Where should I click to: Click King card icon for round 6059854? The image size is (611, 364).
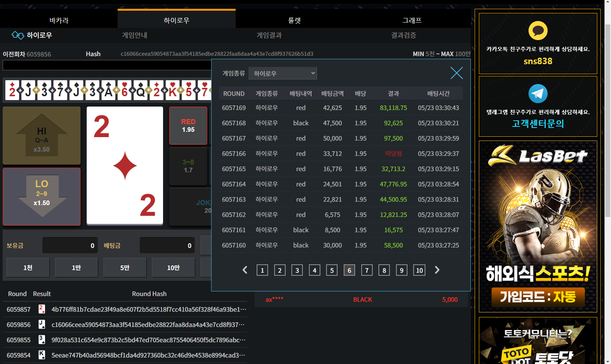[42, 355]
